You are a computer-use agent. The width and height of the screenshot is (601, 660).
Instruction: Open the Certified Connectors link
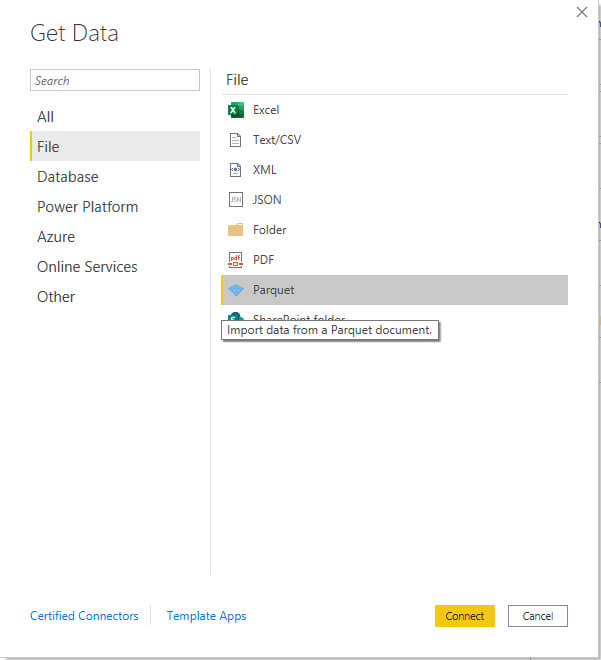(x=84, y=616)
